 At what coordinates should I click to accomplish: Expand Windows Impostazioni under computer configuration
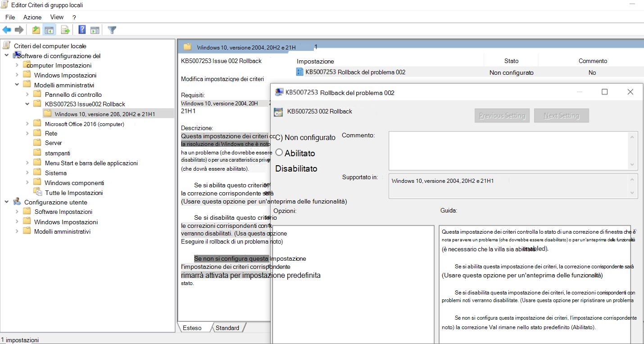click(17, 75)
